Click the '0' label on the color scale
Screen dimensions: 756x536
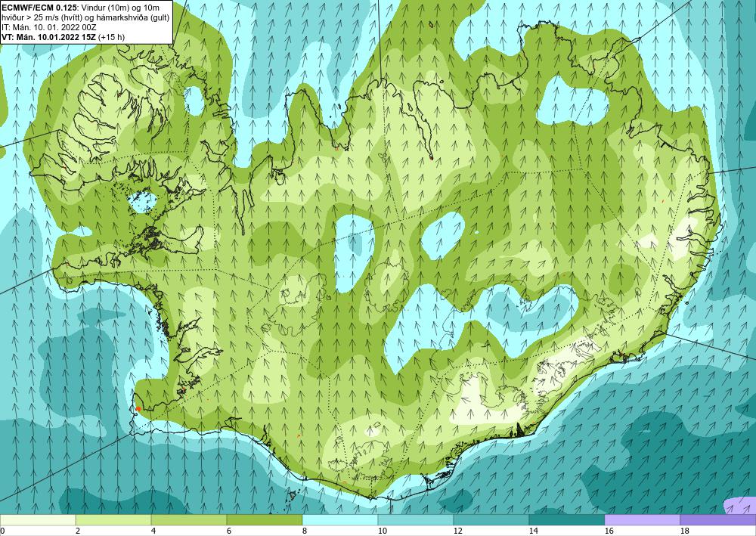(2, 531)
